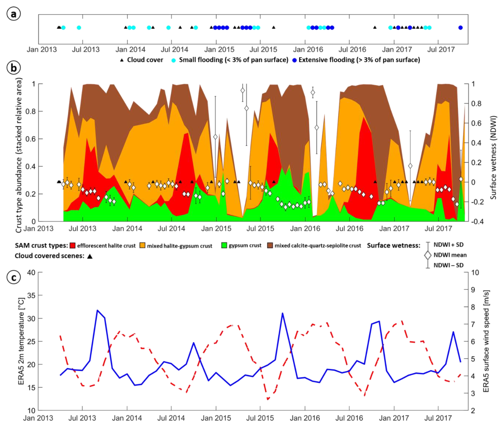
Task: Click the cyan Small flooding legend dot
Action: coord(174,60)
